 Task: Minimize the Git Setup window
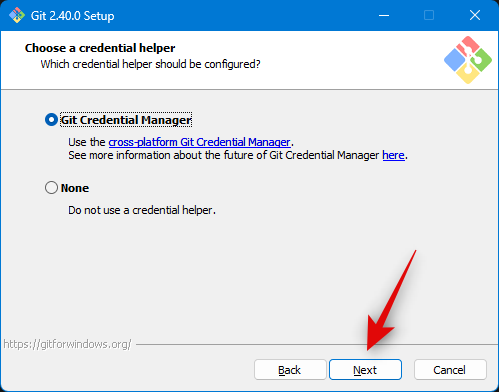(384, 15)
